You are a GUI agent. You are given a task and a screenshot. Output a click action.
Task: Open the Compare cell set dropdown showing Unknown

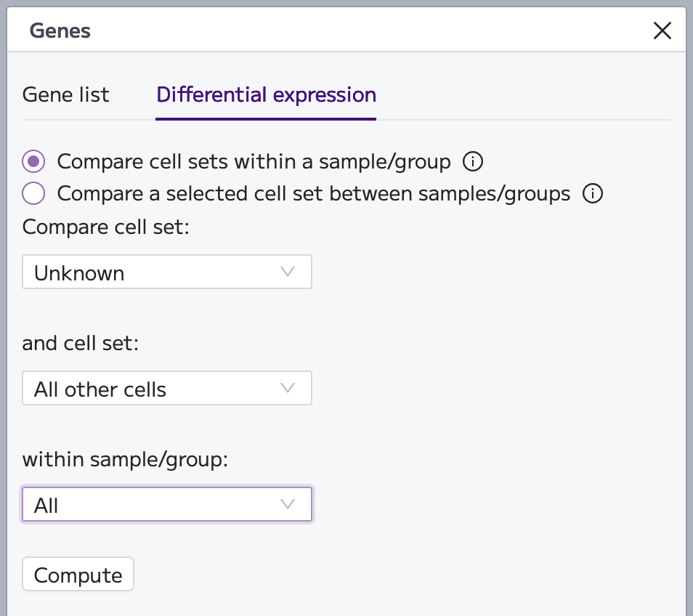point(167,272)
